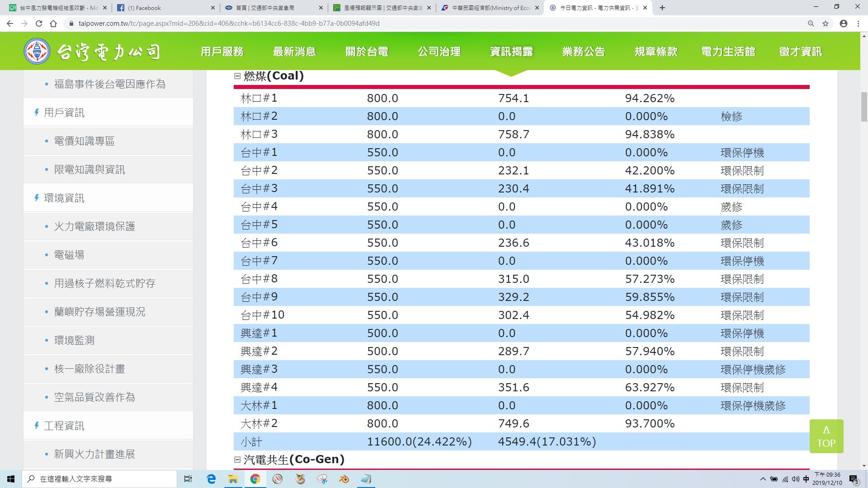Screen dimensions: 868x488
Task: Expand sidebar section 用戶資訊
Action: pos(64,113)
